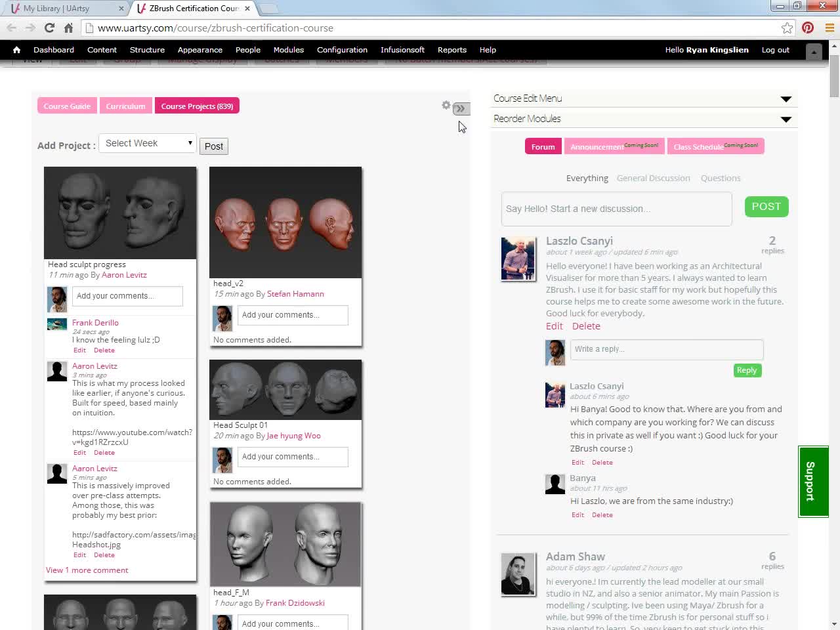Open the Modules admin menu
The width and height of the screenshot is (840, 630).
289,50
